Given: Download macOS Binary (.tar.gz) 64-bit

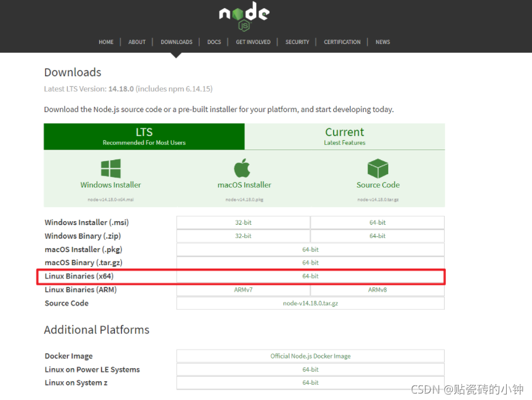Looking at the screenshot, I should tap(310, 263).
